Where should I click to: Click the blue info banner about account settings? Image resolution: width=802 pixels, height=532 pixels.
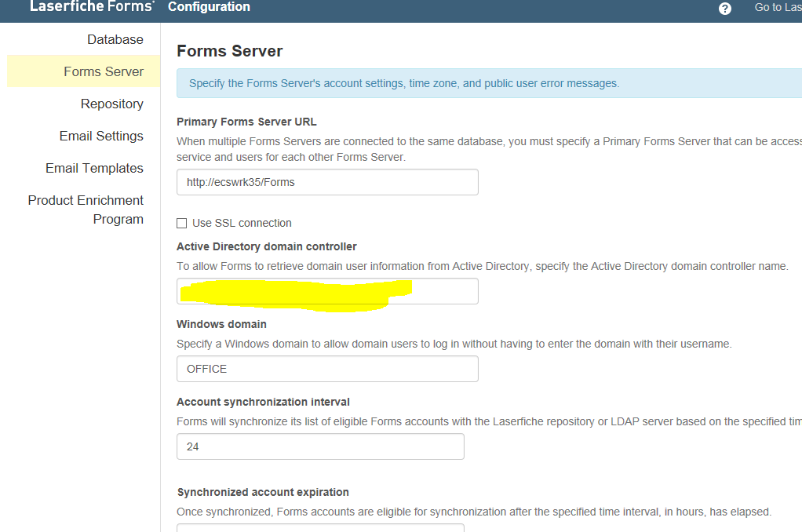[489, 83]
